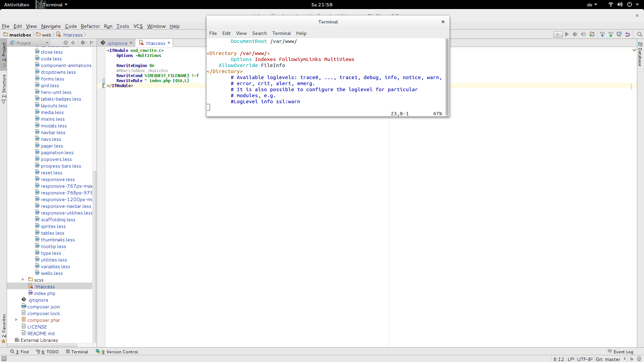Screen dimensions: 644x362
Task: Click the hide Project panel icon
Action: [x=92, y=43]
